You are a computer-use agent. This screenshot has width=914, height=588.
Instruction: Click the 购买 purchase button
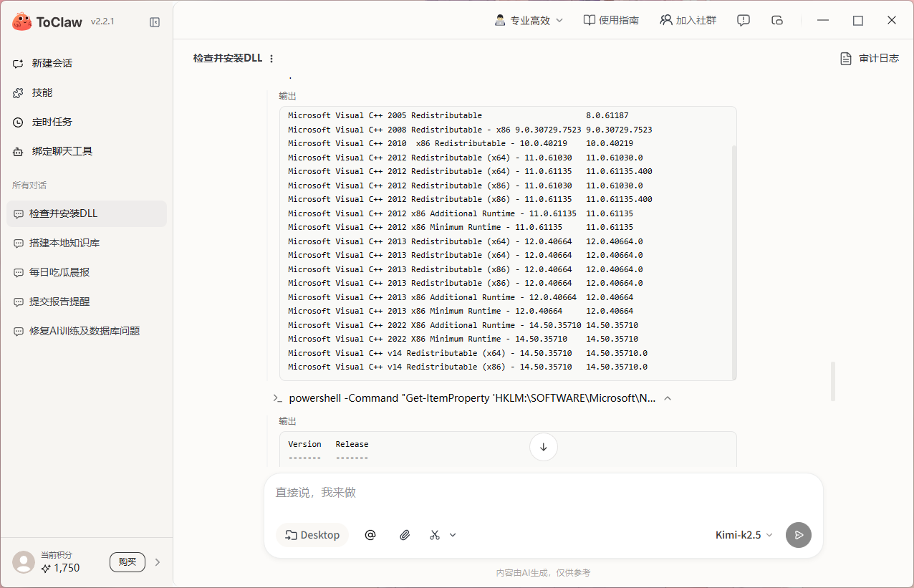[x=128, y=562]
